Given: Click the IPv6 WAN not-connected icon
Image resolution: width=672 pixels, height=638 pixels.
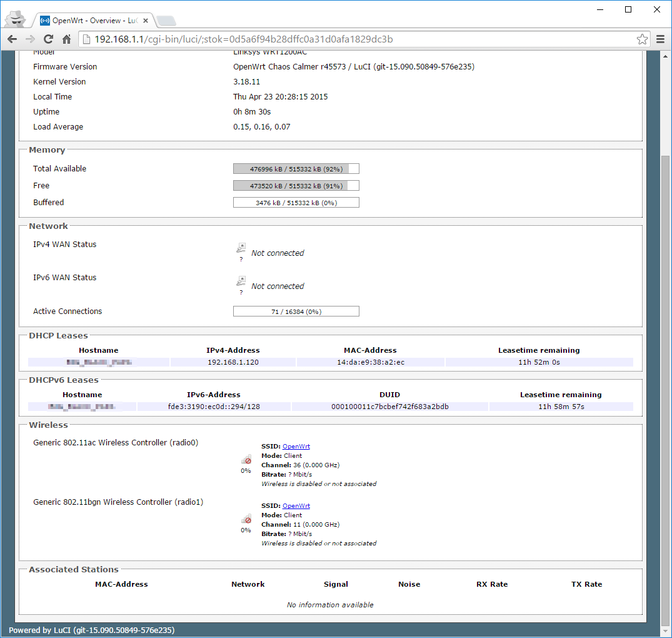Looking at the screenshot, I should coord(241,281).
